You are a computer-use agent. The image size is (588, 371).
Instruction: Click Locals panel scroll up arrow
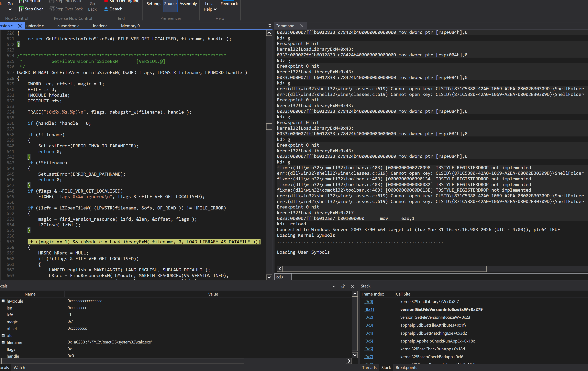(x=355, y=294)
